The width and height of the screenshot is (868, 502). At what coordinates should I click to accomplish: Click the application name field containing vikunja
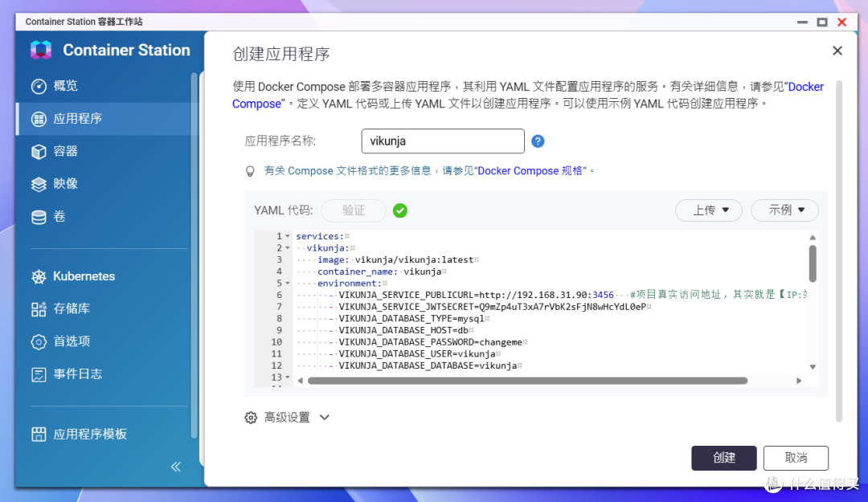click(443, 141)
